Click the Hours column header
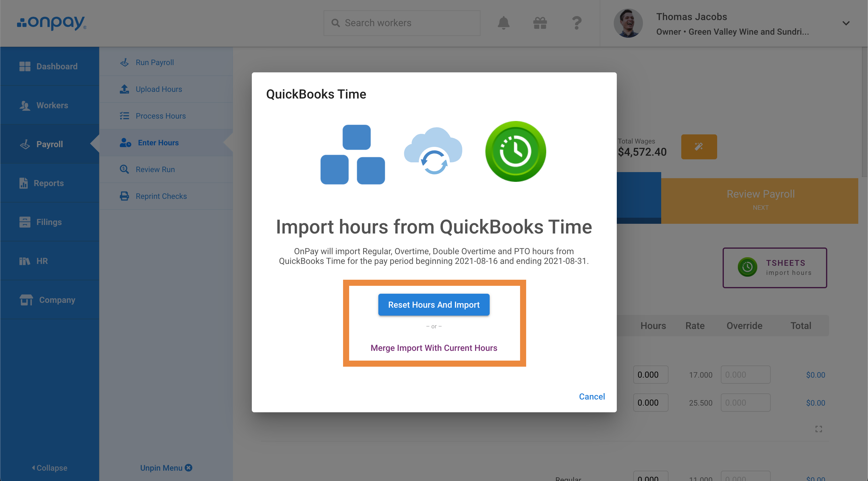Viewport: 868px width, 481px height. coord(653,326)
